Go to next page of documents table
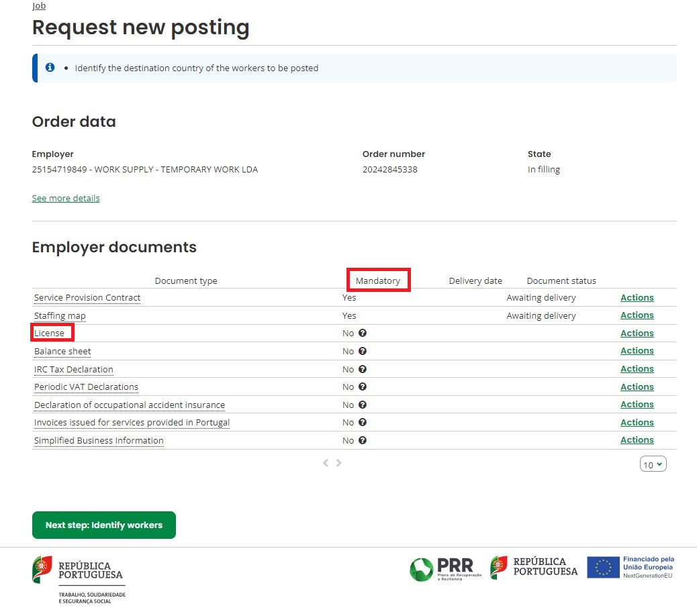 [339, 463]
